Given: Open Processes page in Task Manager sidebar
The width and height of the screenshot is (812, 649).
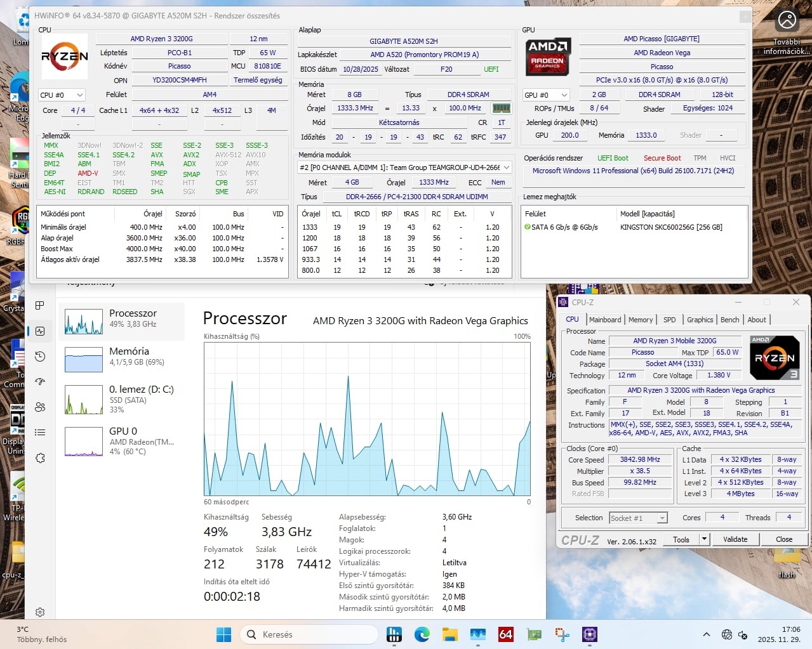Looking at the screenshot, I should click(x=39, y=305).
